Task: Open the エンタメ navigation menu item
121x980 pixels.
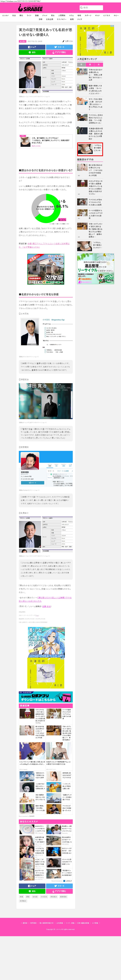Action: coord(5,16)
